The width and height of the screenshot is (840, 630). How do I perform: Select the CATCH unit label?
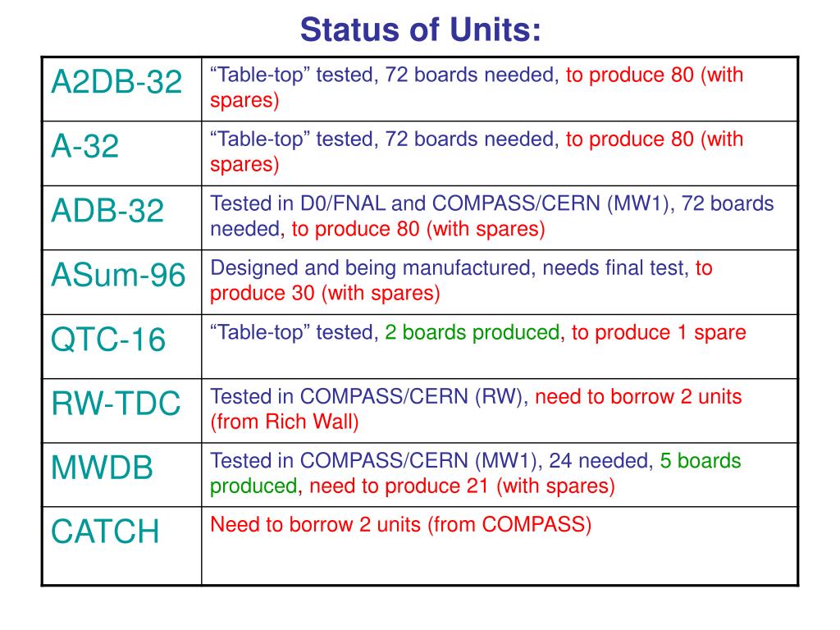[x=105, y=532]
